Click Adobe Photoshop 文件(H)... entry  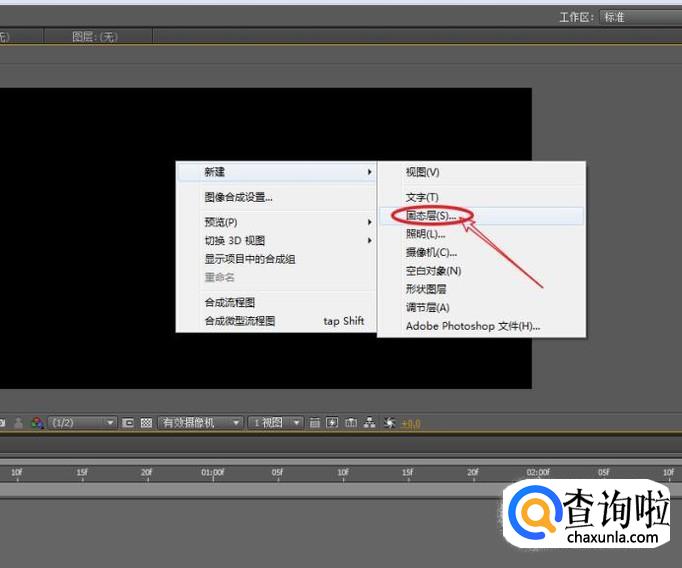(x=472, y=326)
